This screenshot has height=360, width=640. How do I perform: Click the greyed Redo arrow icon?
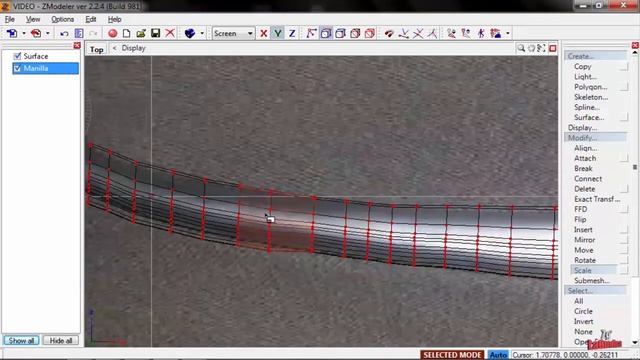pyautogui.click(x=93, y=33)
